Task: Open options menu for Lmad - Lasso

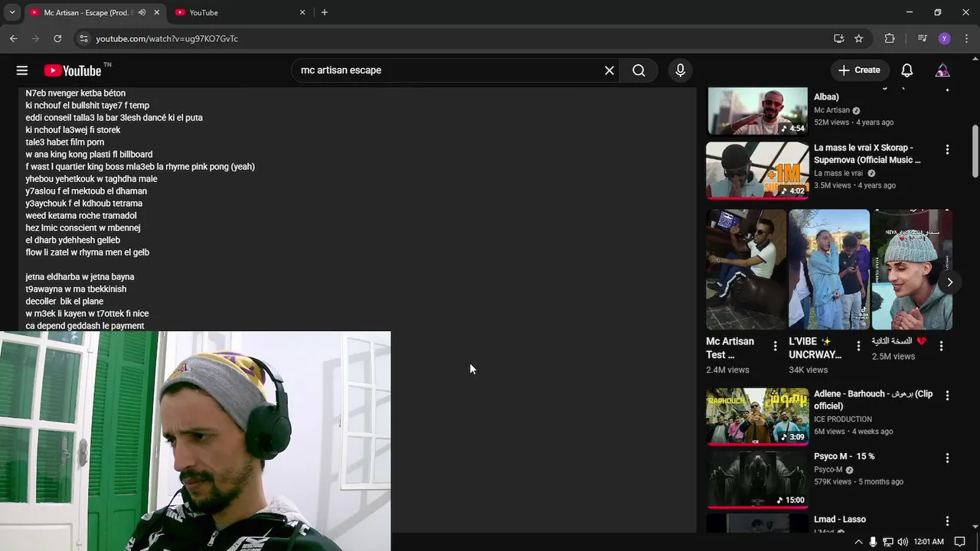Action: tap(947, 520)
